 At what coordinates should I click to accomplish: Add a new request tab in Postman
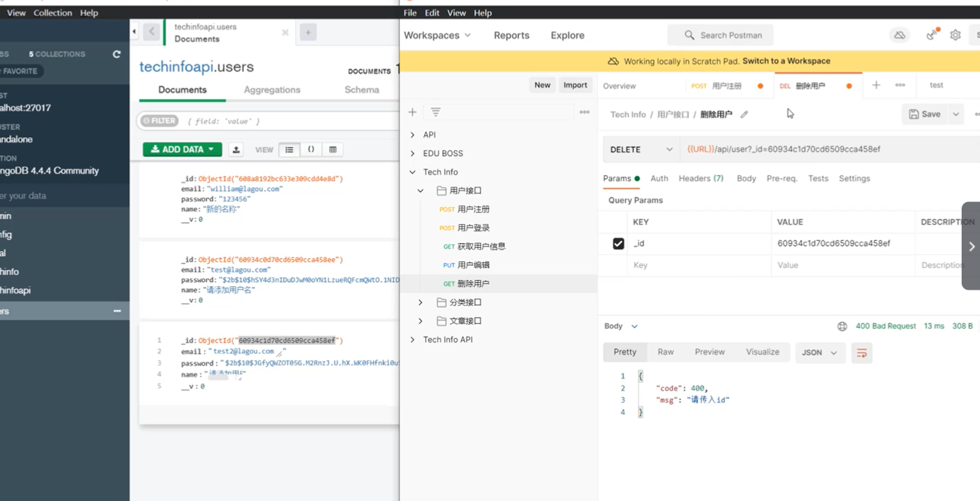tap(876, 85)
